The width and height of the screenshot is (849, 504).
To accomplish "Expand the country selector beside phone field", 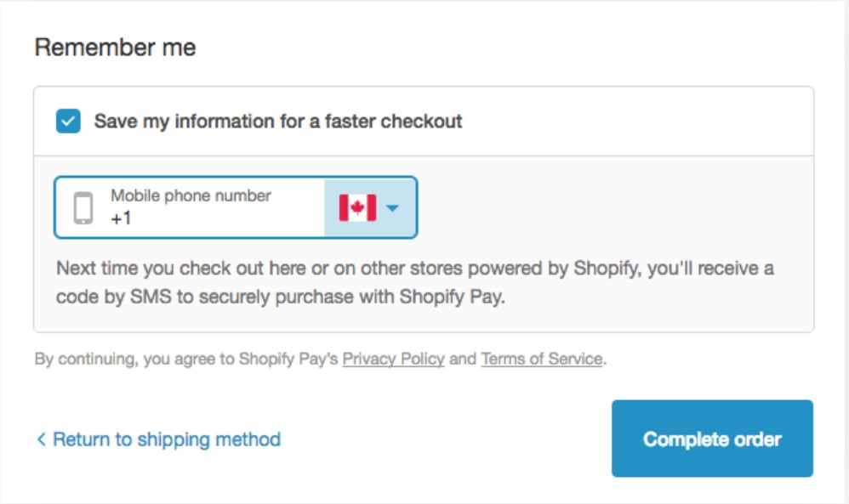I will 371,208.
